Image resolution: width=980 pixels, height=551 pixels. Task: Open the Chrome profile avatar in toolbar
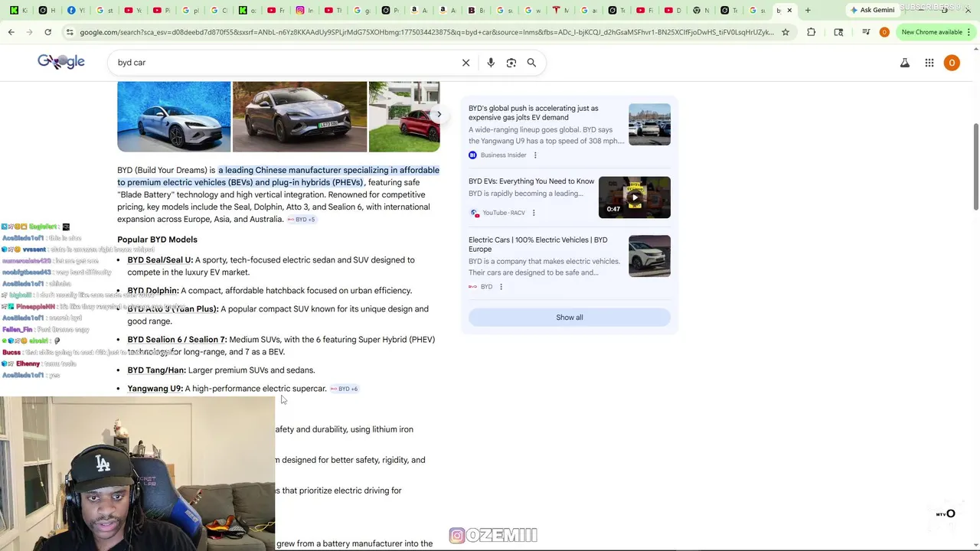pyautogui.click(x=884, y=32)
